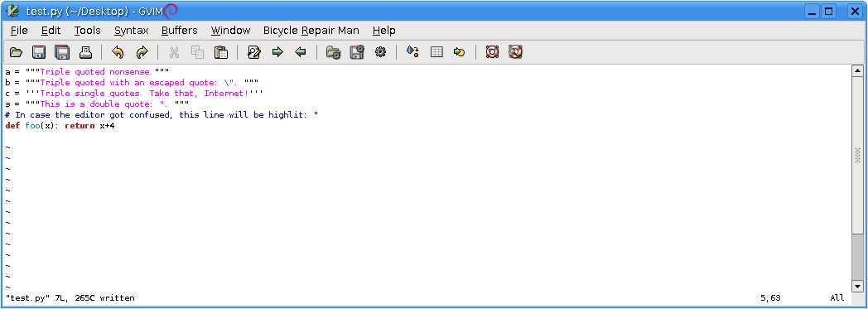
Task: Open Vim help with the lifebuoy icon
Action: pos(492,52)
